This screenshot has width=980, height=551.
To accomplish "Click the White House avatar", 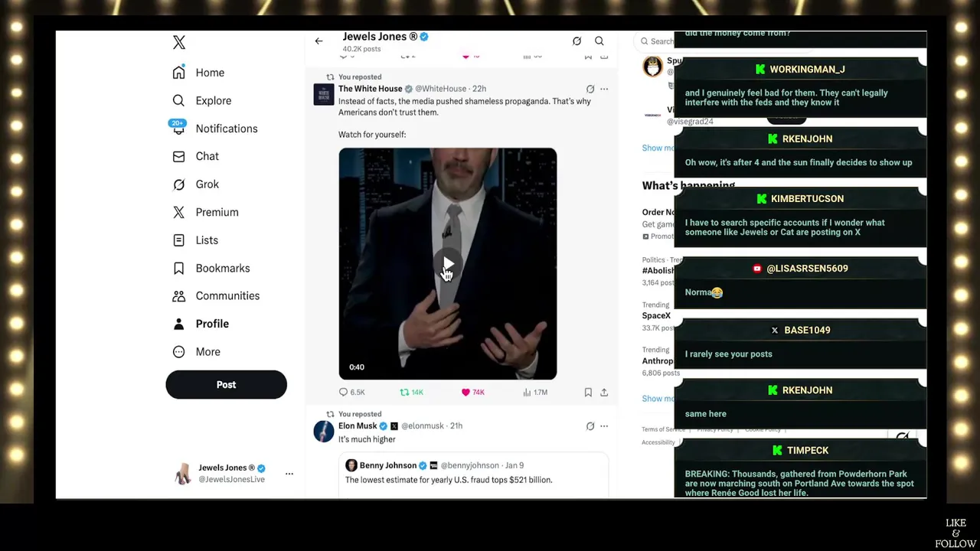I will tap(324, 94).
